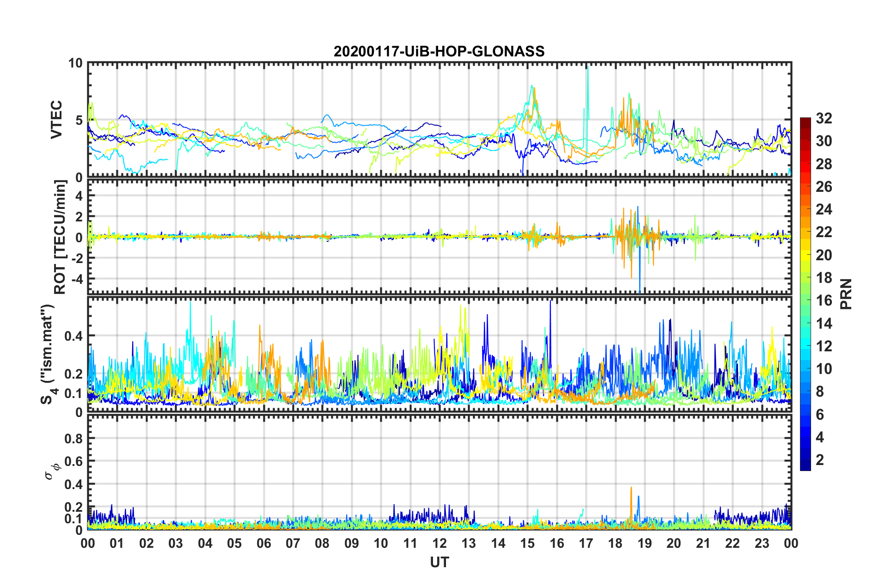Image resolution: width=879 pixels, height=588 pixels.
Task: Click the ROT [TECU/min] axis label
Action: (60, 237)
